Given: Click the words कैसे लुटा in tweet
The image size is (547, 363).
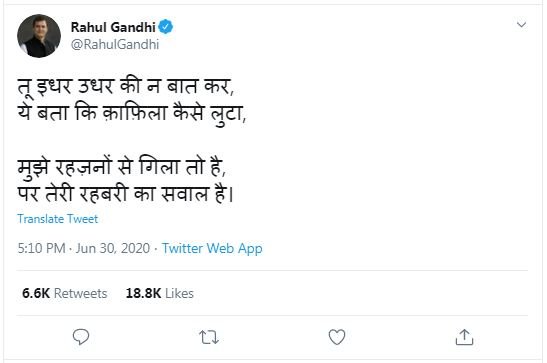Looking at the screenshot, I should 209,114.
